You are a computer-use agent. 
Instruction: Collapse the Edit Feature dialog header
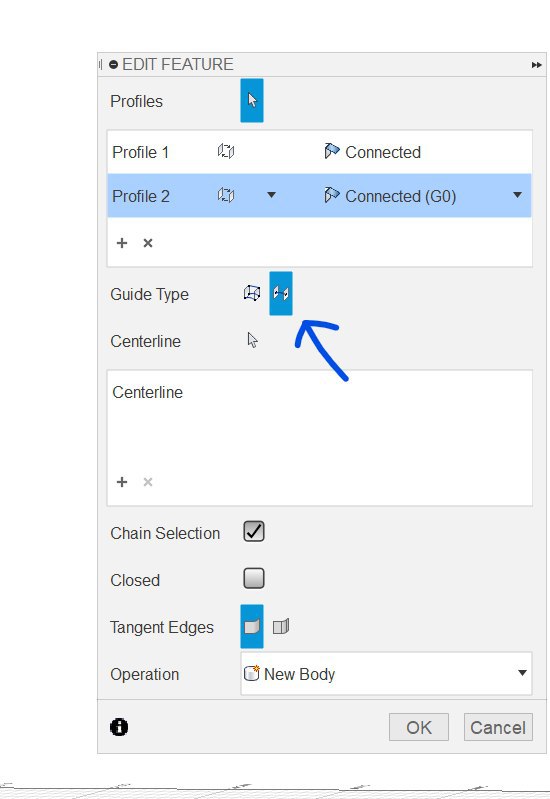coord(114,65)
